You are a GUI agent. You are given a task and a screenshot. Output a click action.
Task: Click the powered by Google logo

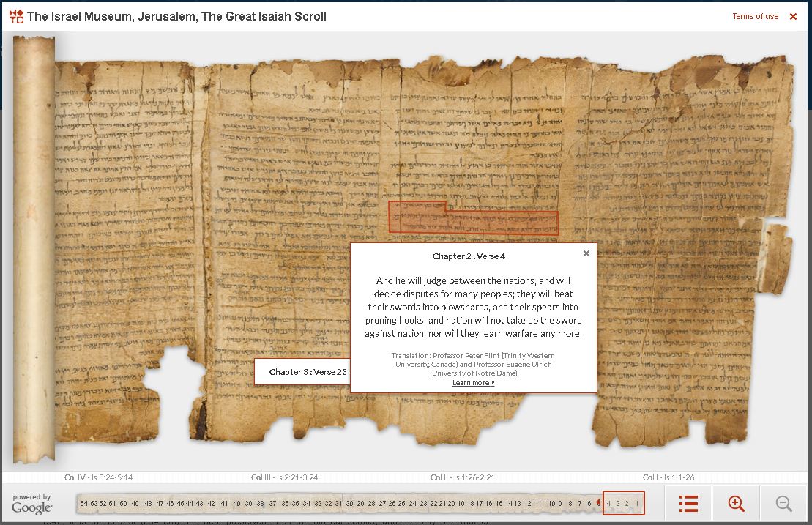[x=31, y=504]
